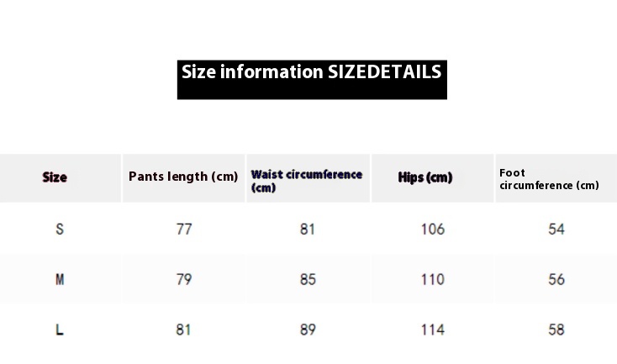Select waist circumference value 85
The height and width of the screenshot is (364, 617).
(308, 279)
